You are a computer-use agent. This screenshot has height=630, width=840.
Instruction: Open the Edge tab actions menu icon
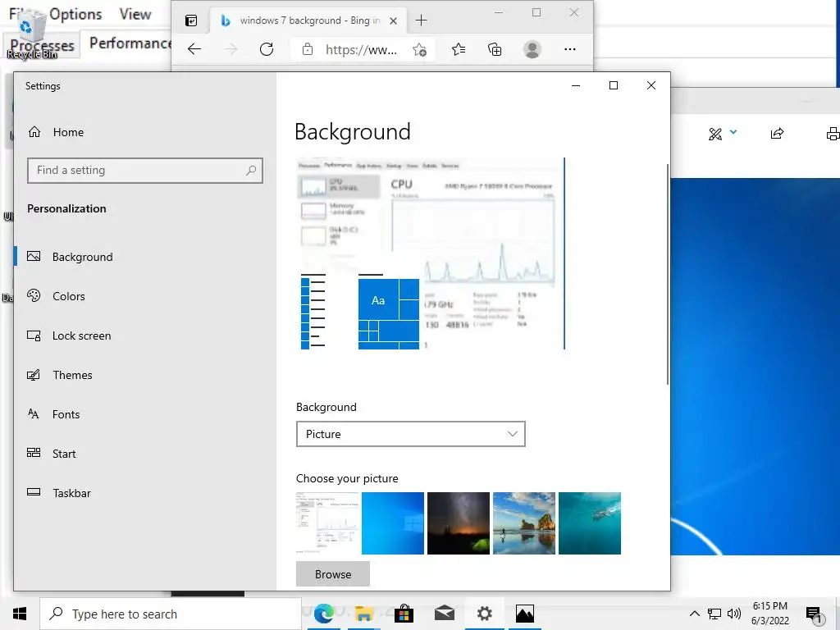(x=191, y=21)
